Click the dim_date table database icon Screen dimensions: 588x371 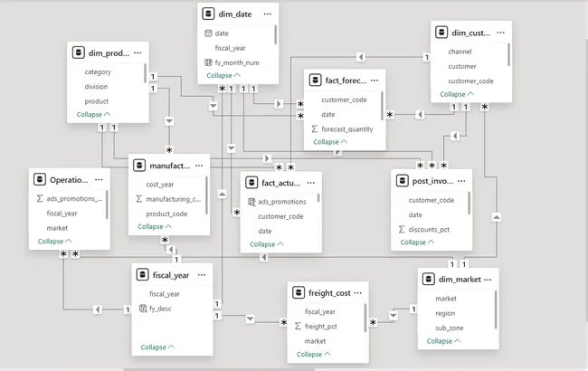[208, 14]
